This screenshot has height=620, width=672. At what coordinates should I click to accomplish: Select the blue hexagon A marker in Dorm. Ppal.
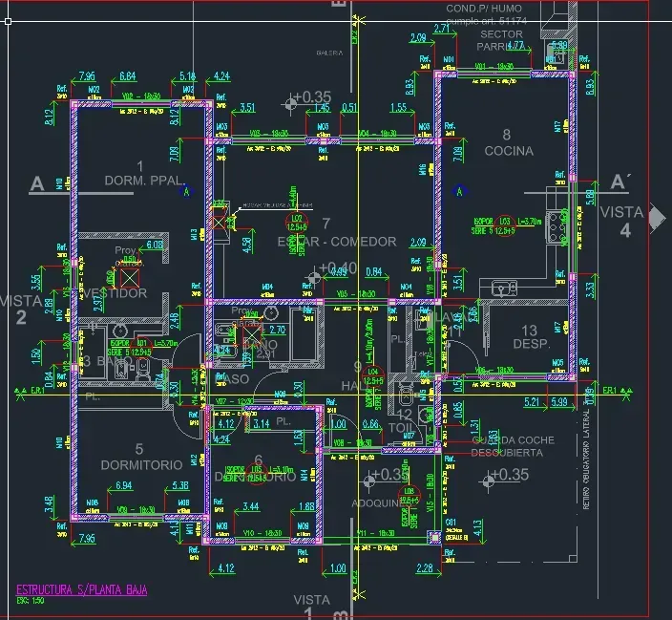186,191
